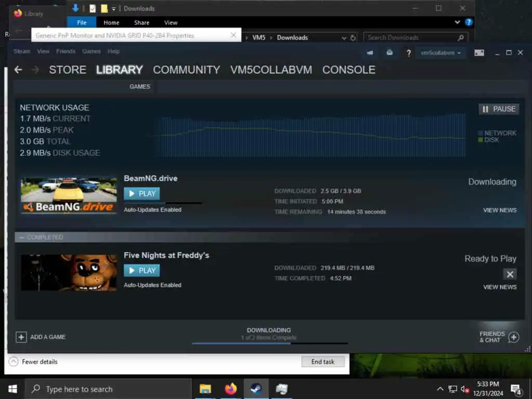Viewport: 532px width, 399px height.
Task: Click the plus icon next to Add a Game
Action: [21, 337]
